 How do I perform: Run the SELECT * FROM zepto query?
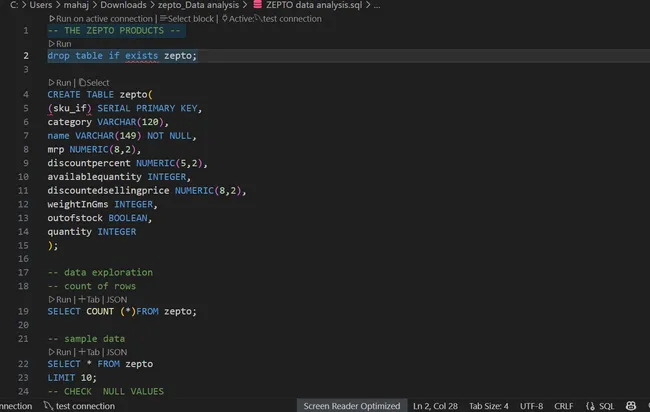[60, 352]
